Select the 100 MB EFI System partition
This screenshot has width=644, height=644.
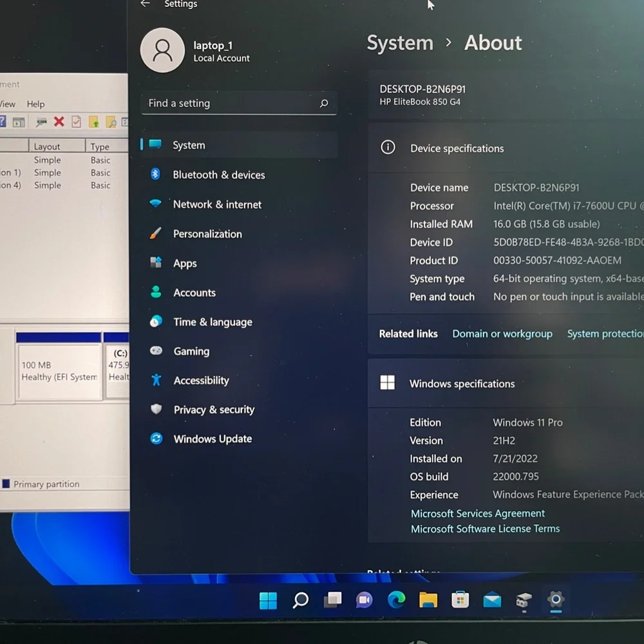point(59,372)
